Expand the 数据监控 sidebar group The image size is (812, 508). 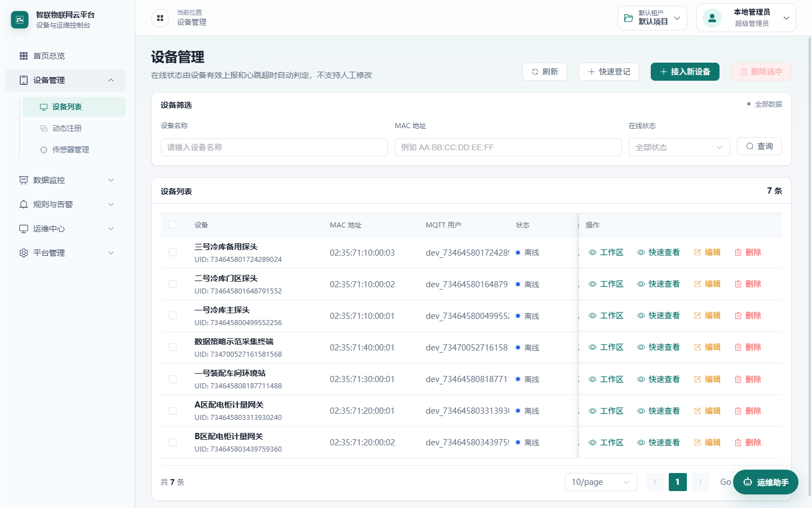65,180
